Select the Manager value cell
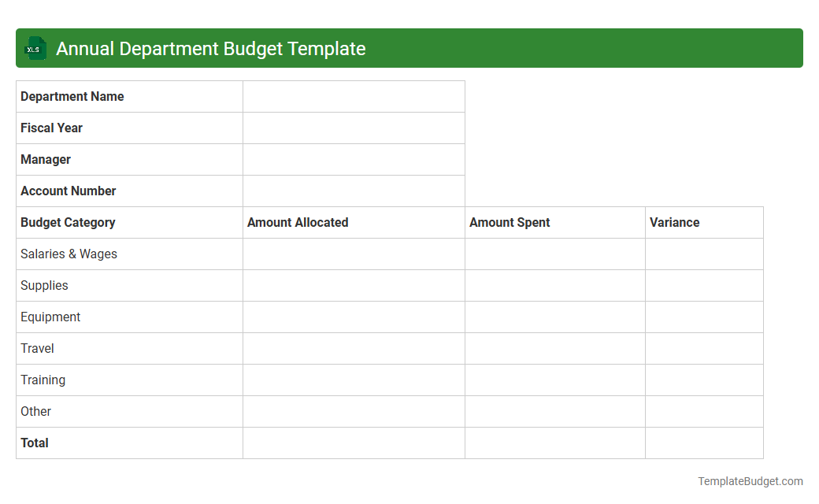This screenshot has height=504, width=819. click(x=353, y=159)
